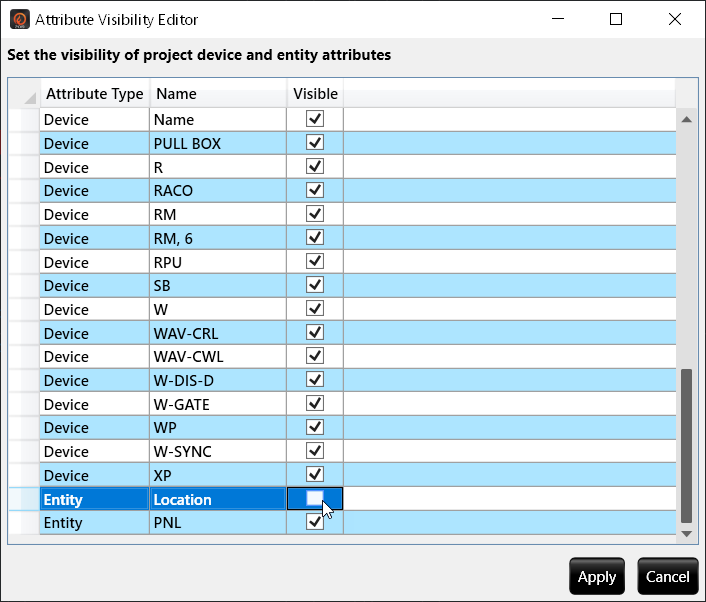
Task: Sort by Name column header
Action: click(x=218, y=94)
